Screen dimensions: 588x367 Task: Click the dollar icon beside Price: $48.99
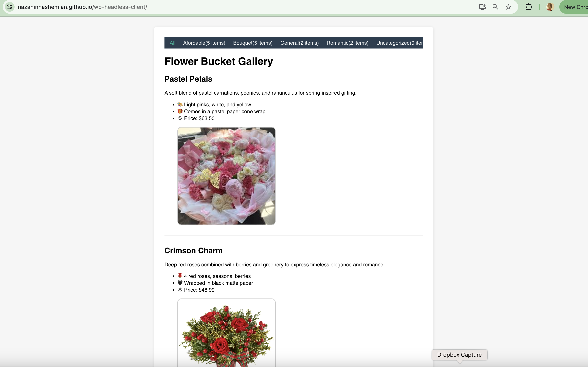pos(180,290)
